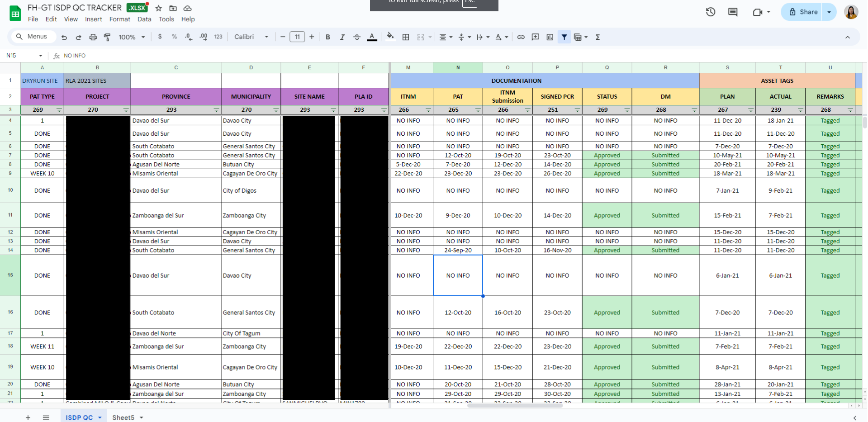
Task: Open the all sheets list icon
Action: click(46, 417)
